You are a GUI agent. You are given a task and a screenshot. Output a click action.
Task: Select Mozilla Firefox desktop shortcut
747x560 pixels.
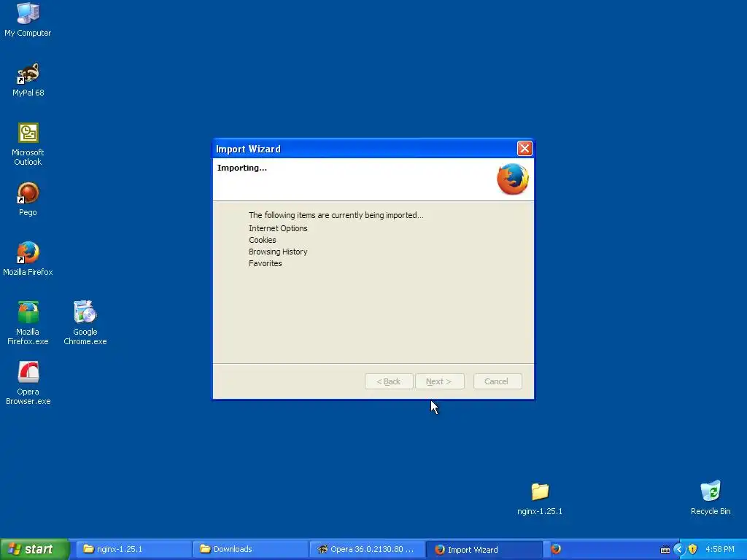(x=28, y=259)
